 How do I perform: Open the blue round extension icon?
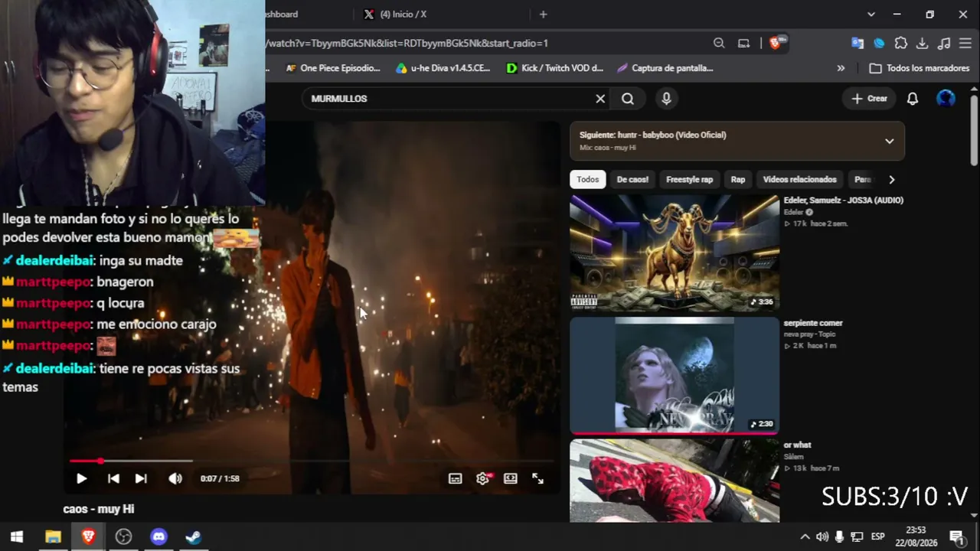click(879, 43)
